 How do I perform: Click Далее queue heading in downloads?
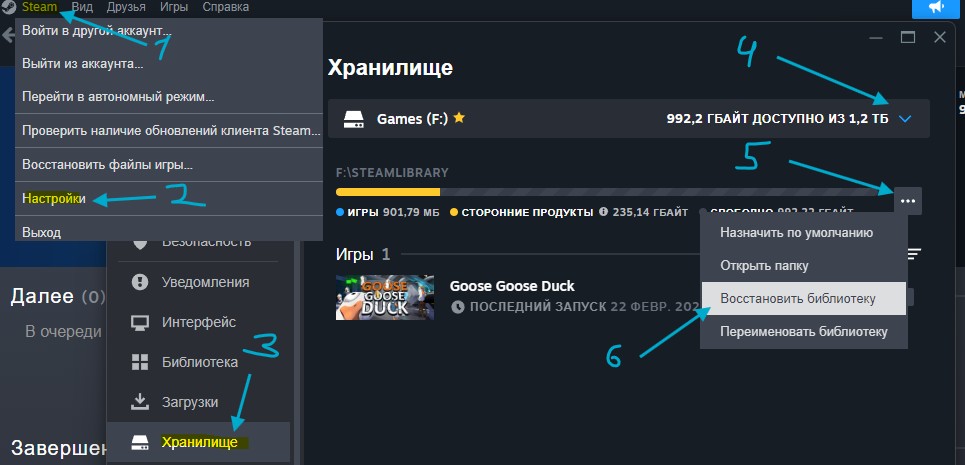58,296
